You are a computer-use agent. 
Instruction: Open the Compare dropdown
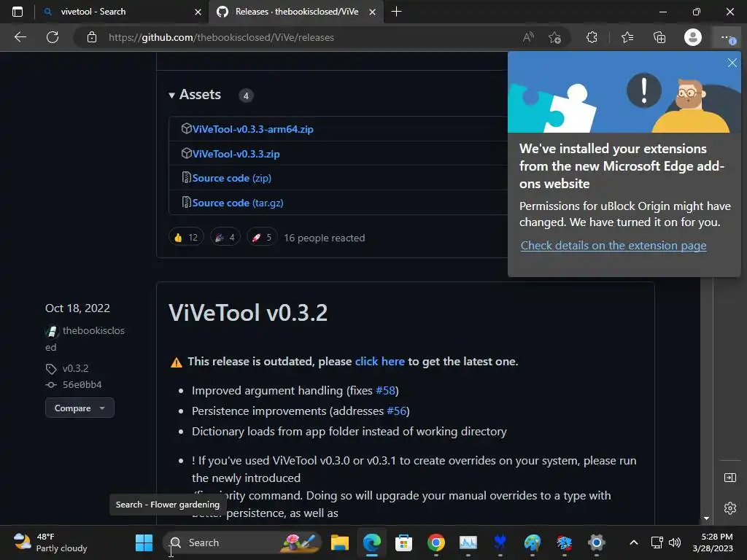(80, 408)
